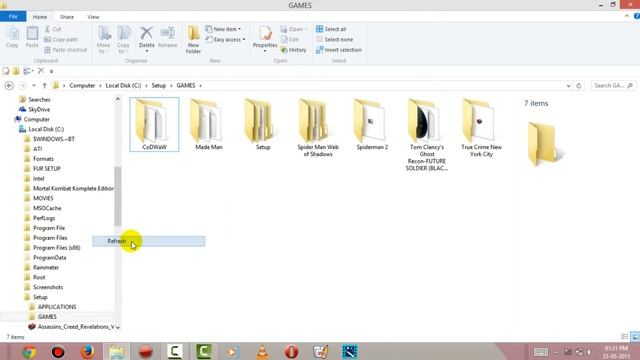Open the Move to dropdown
The width and height of the screenshot is (640, 360).
pyautogui.click(x=103, y=40)
